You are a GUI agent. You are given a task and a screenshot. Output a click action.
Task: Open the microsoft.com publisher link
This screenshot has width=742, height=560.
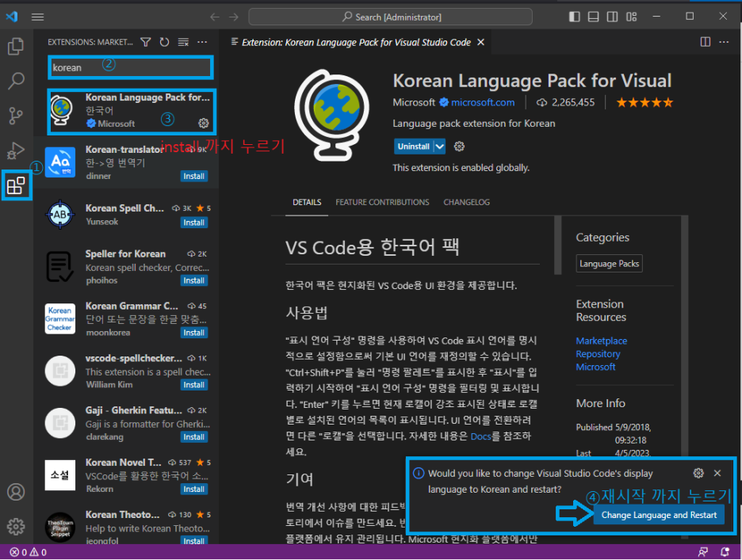pos(483,103)
